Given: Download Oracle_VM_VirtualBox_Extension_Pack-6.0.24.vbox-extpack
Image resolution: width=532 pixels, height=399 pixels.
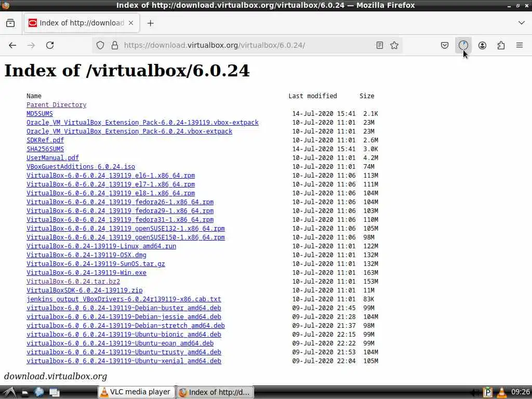Looking at the screenshot, I should (x=129, y=131).
